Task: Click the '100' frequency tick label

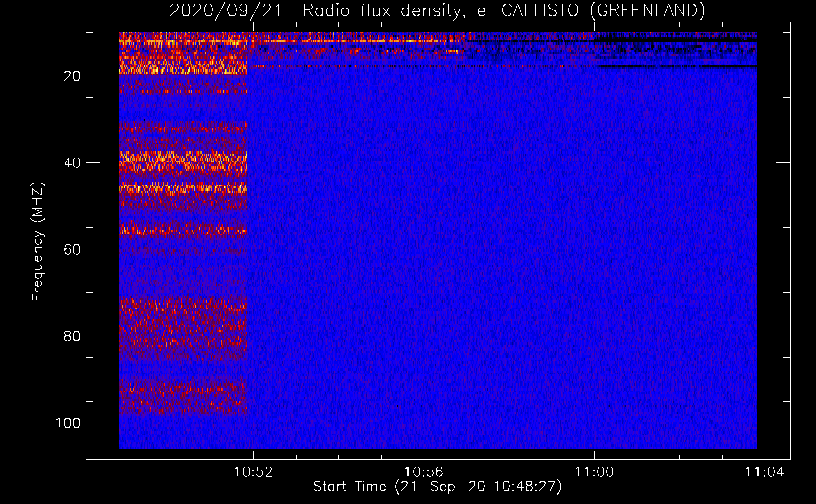Action: tap(68, 423)
